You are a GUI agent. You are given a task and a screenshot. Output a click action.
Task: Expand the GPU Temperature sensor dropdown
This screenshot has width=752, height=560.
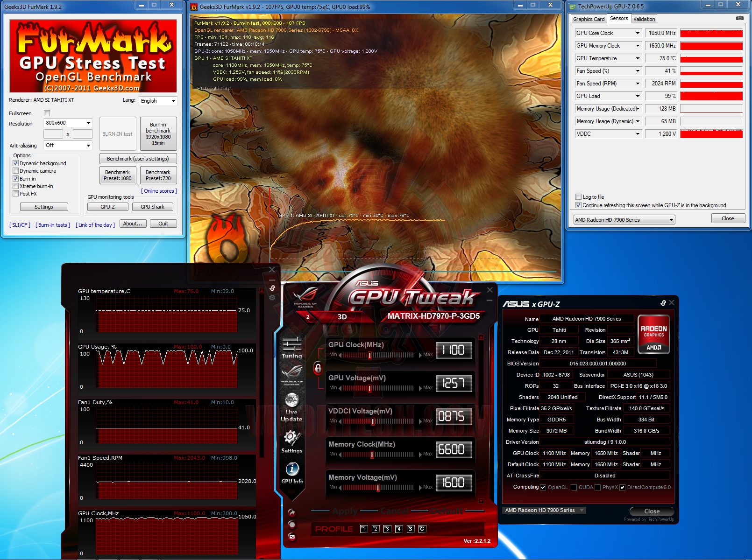638,58
